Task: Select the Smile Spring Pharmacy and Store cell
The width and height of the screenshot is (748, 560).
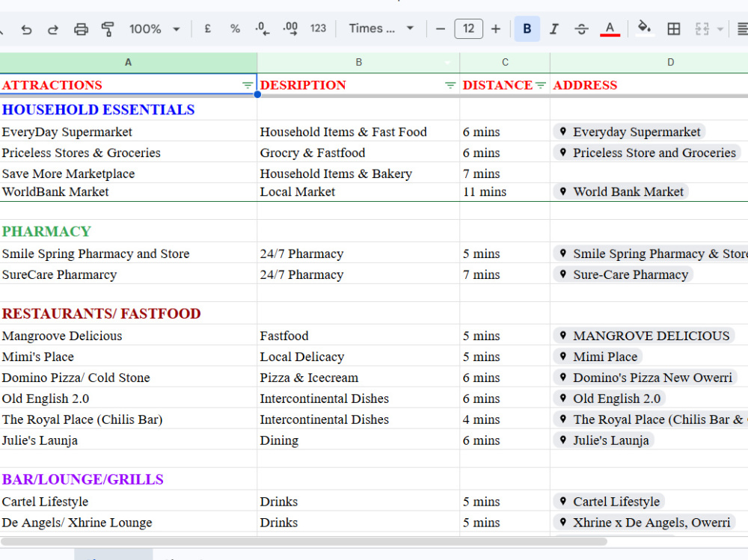Action: point(129,253)
